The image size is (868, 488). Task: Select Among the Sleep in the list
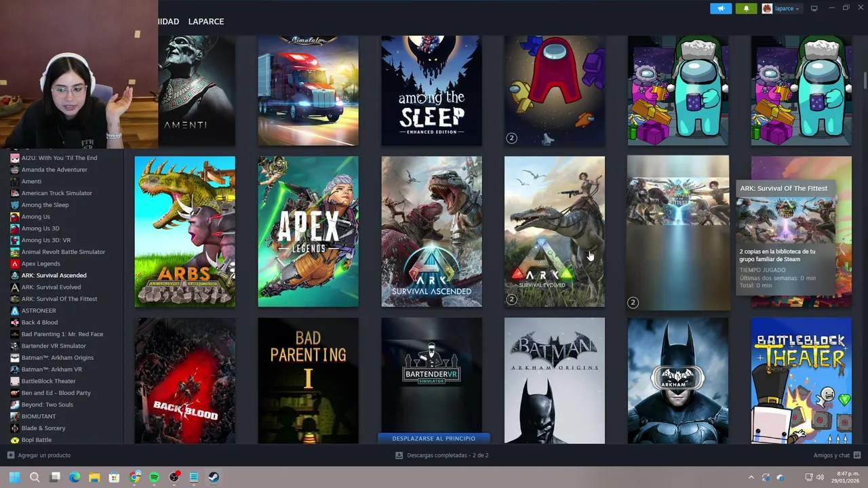45,205
